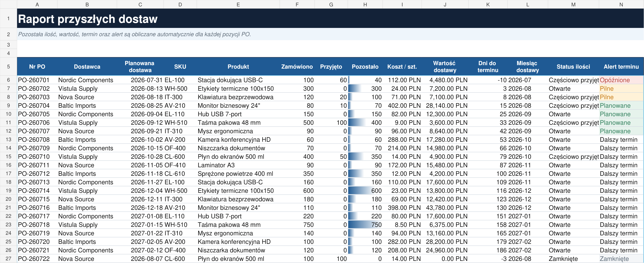The height and width of the screenshot is (263, 644).
Task: Select days-to-deadline value '-10'
Action: click(488, 80)
